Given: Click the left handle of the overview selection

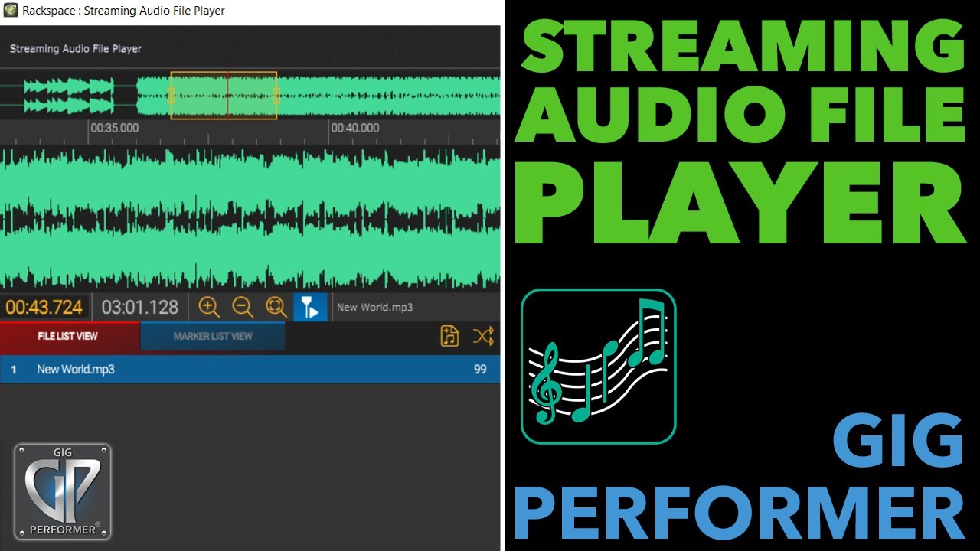Looking at the screenshot, I should pos(171,95).
